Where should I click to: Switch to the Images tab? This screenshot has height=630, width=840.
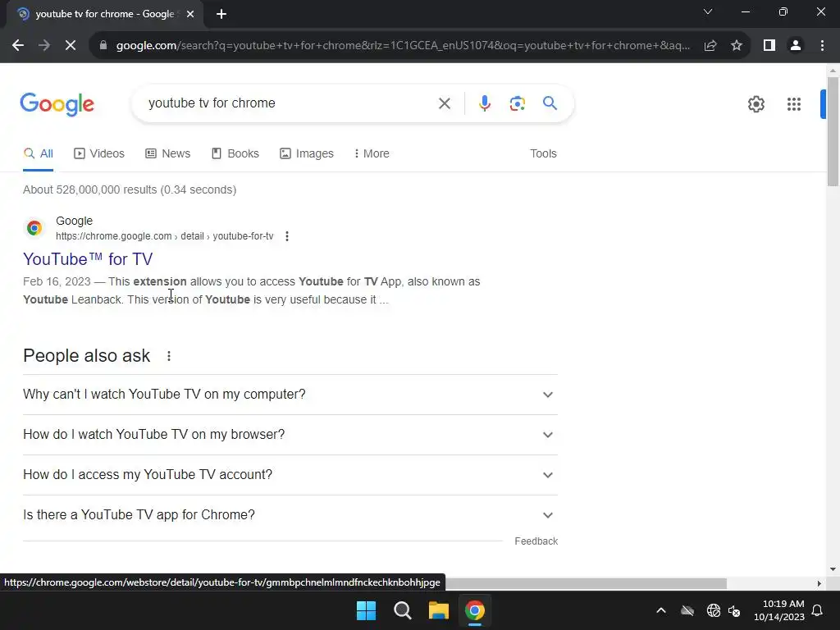click(307, 153)
